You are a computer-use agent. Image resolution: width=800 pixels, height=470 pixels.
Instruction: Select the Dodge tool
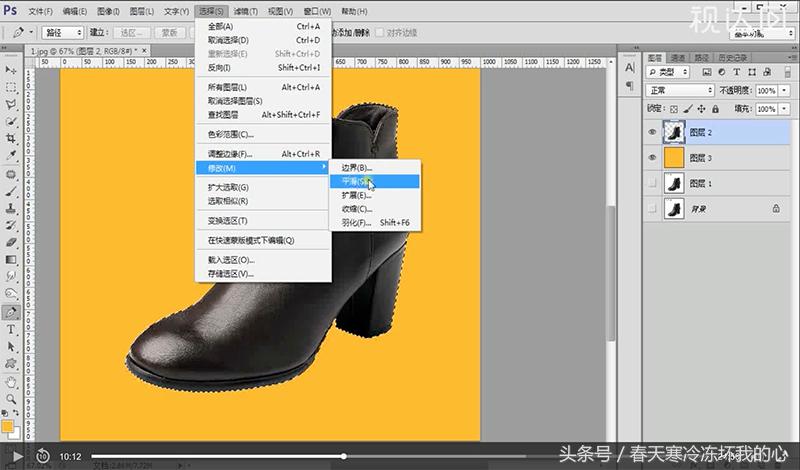tap(11, 293)
